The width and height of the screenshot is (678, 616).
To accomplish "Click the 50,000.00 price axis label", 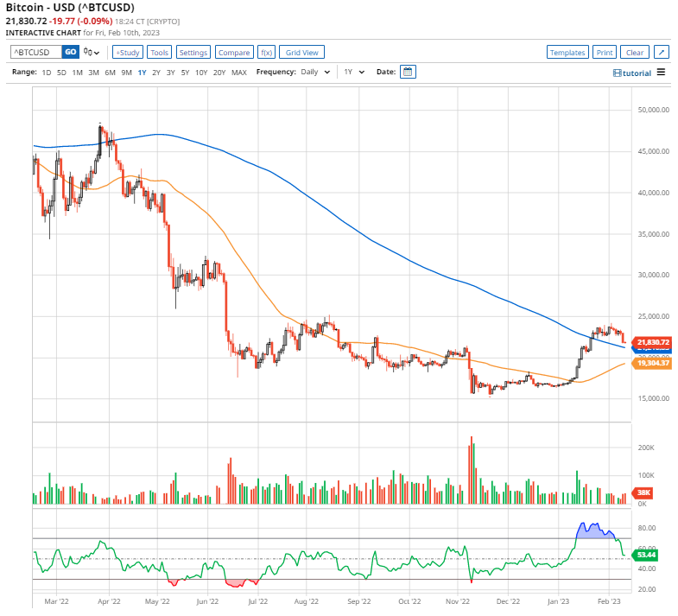I will (x=653, y=110).
